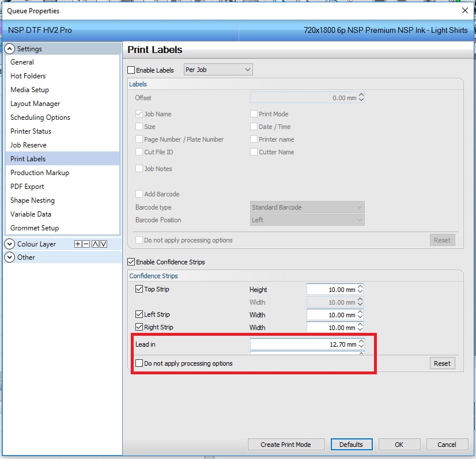Image resolution: width=476 pixels, height=459 pixels.
Task: Confirm with the OK button
Action: pos(399,445)
